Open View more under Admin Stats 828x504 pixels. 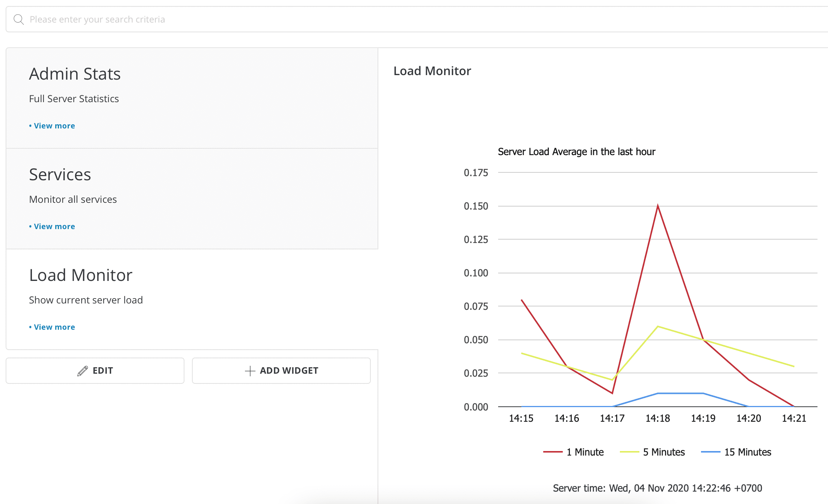(54, 126)
